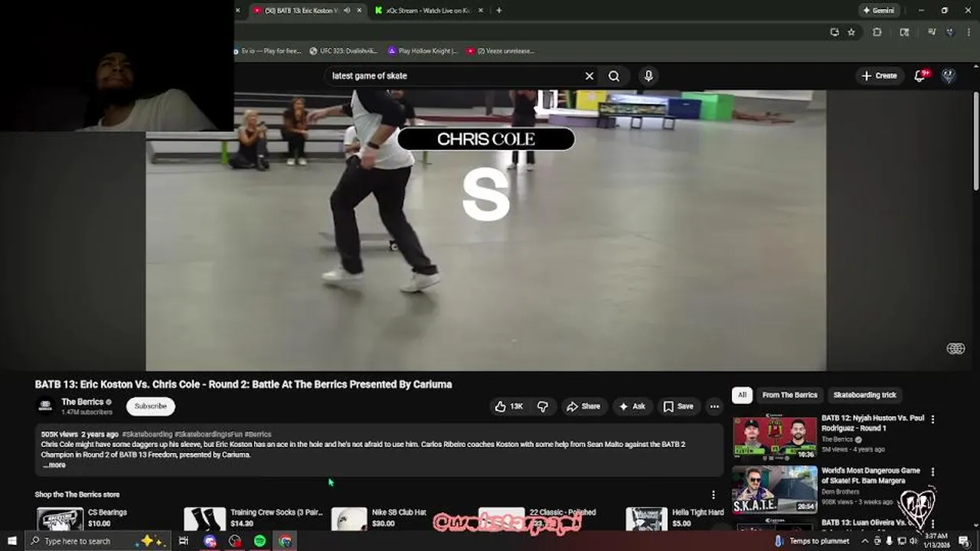Open Nike SB Club Hat product
The height and width of the screenshot is (551, 980).
point(379,518)
